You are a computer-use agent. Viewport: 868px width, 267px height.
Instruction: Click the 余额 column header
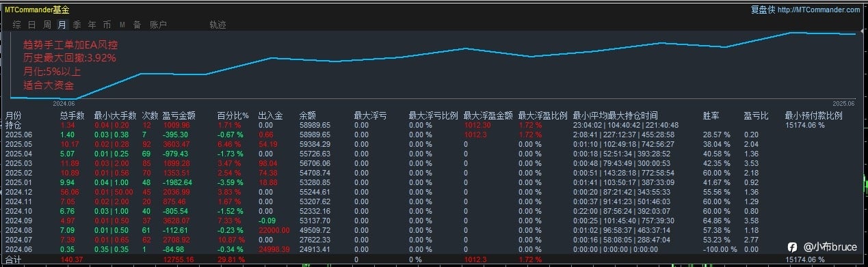pos(308,115)
